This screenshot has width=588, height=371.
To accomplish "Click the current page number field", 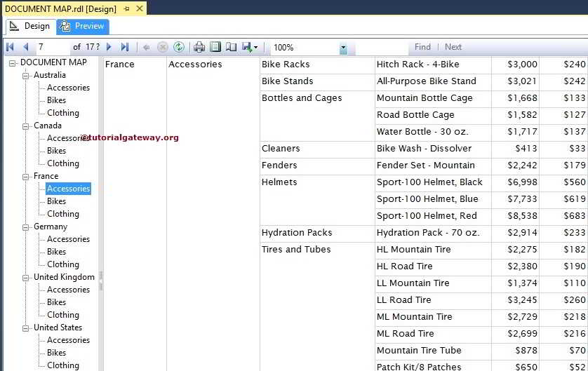I will point(53,47).
